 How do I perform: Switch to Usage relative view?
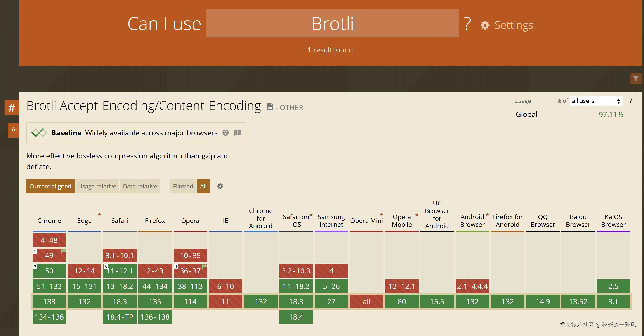[97, 186]
